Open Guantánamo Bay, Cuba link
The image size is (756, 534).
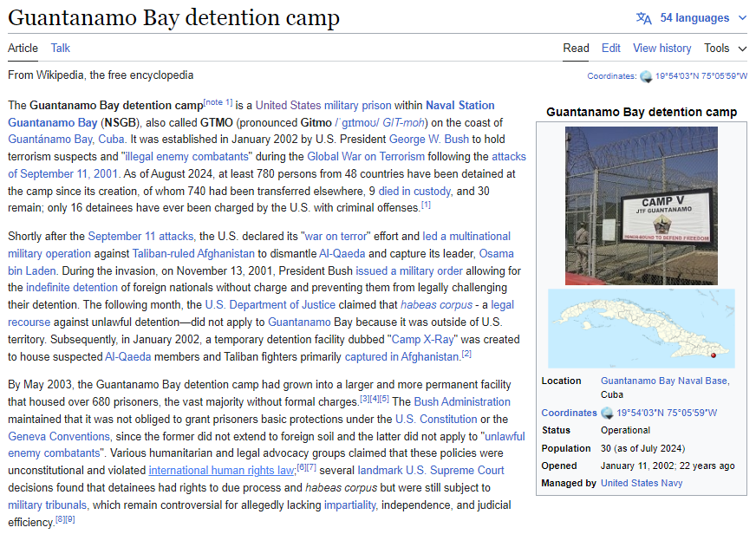click(66, 140)
